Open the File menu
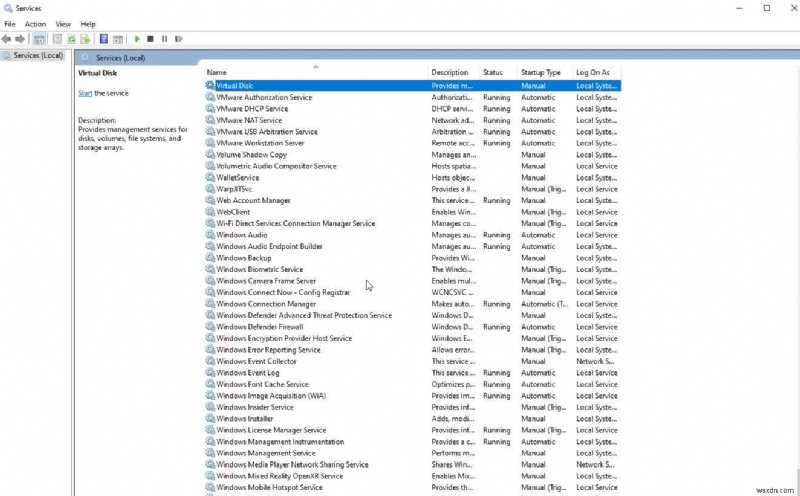Viewport: 800px width, 496px height. 10,24
